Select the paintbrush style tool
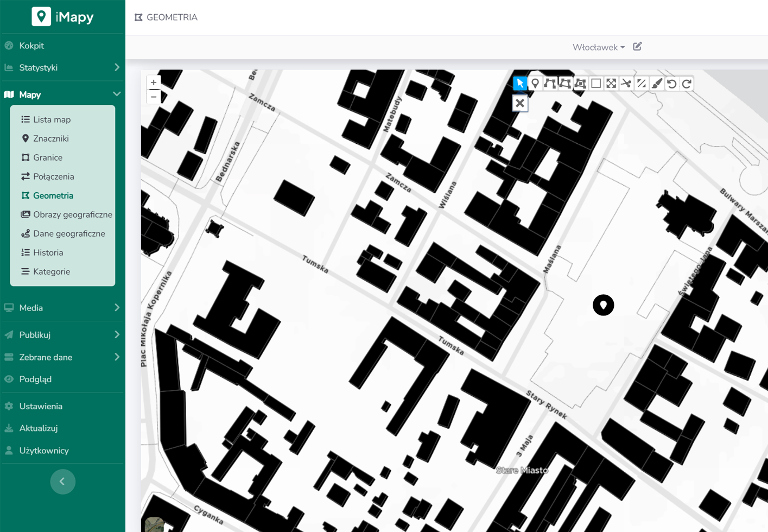768x532 pixels. (657, 84)
